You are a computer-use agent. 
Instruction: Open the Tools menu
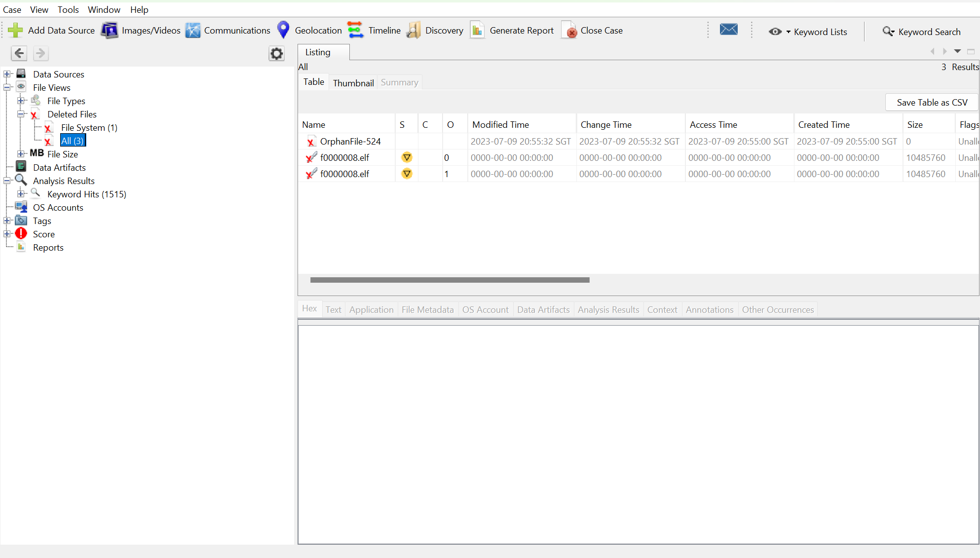(x=68, y=9)
